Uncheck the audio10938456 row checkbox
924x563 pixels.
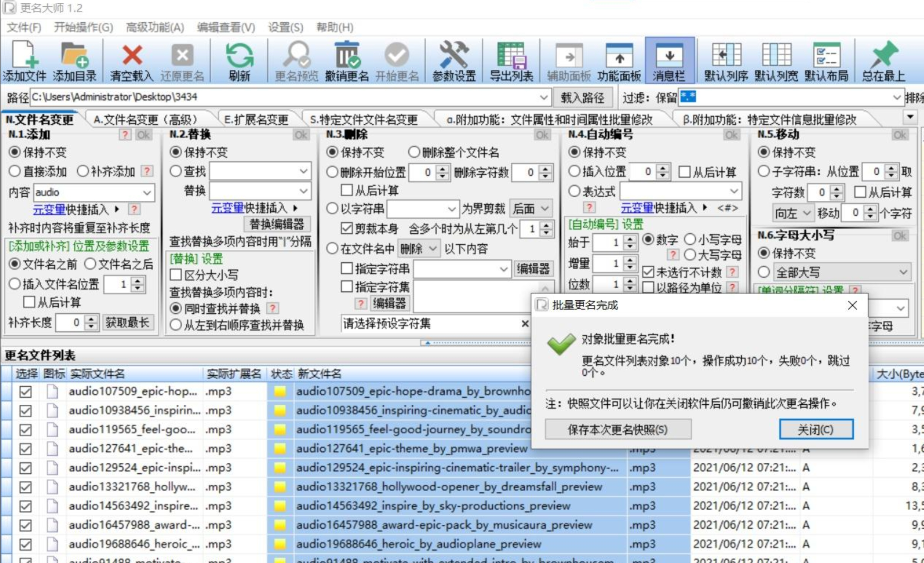(25, 411)
